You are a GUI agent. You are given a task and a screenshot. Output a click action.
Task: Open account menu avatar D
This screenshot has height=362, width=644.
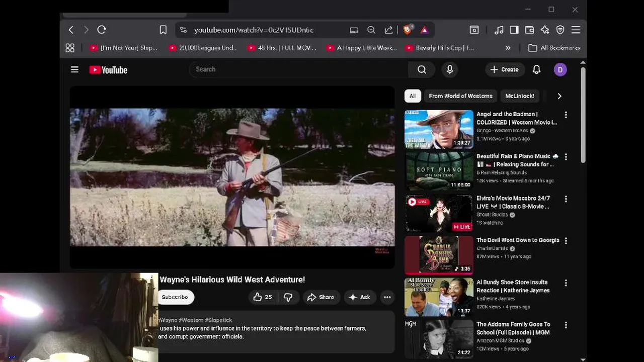click(560, 69)
